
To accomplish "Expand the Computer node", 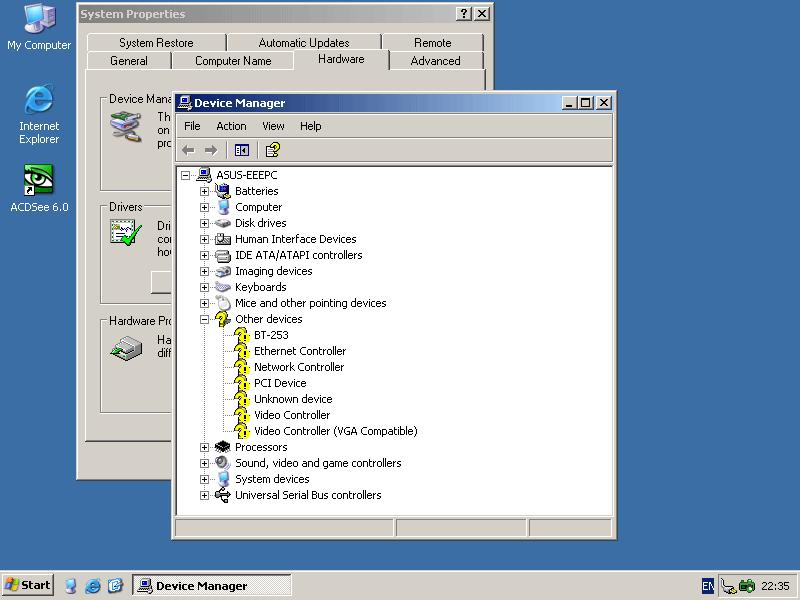I will pos(204,207).
